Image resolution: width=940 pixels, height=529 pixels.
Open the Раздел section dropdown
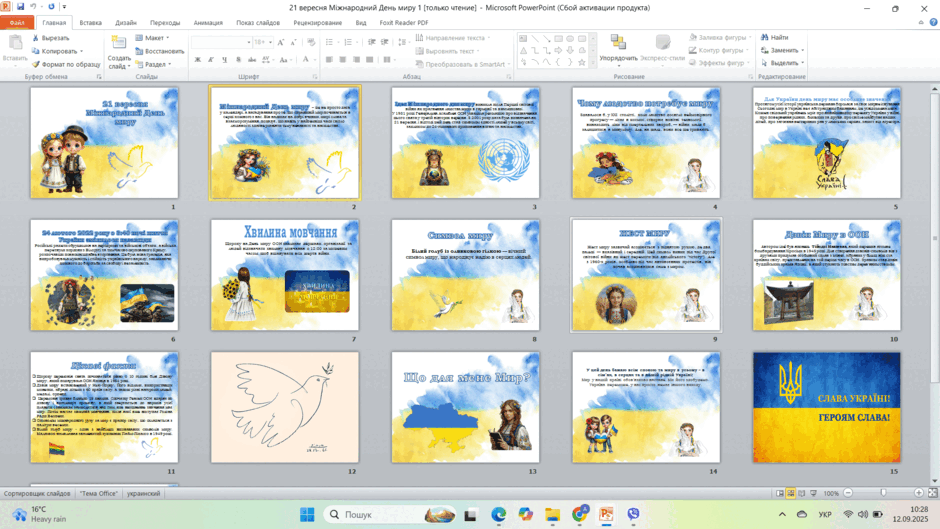click(x=153, y=64)
